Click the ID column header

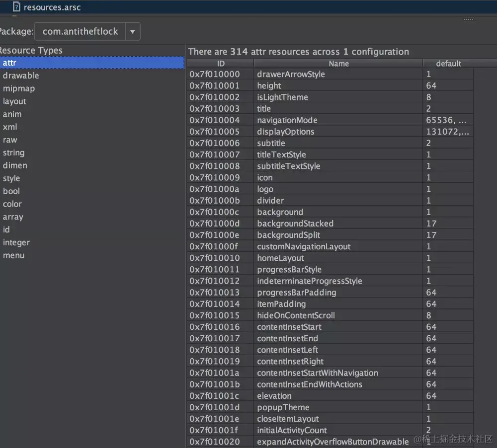pyautogui.click(x=221, y=64)
